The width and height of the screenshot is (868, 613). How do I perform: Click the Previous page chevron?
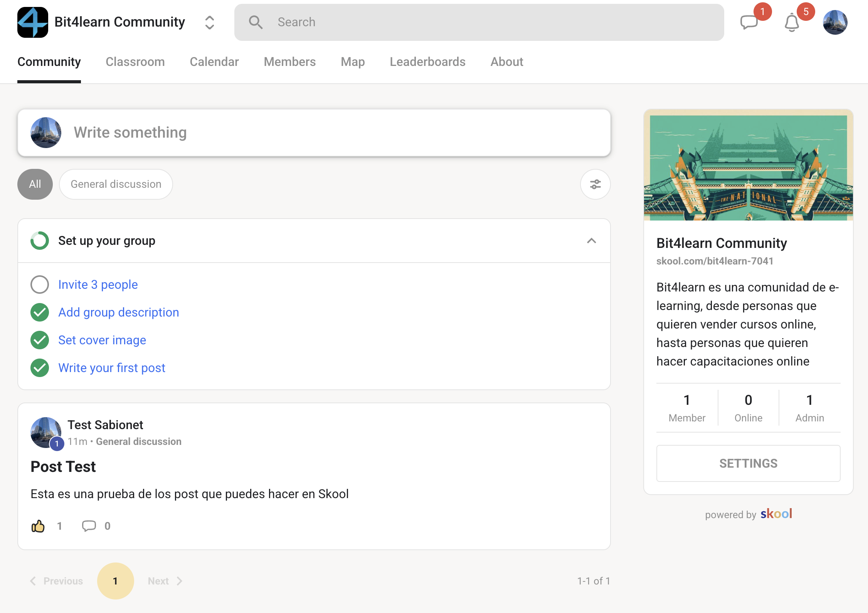[x=33, y=581]
